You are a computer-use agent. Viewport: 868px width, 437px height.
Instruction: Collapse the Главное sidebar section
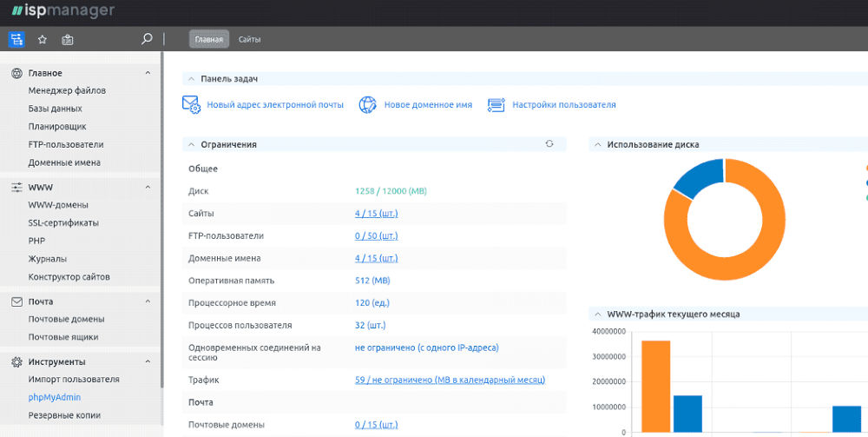(x=148, y=73)
